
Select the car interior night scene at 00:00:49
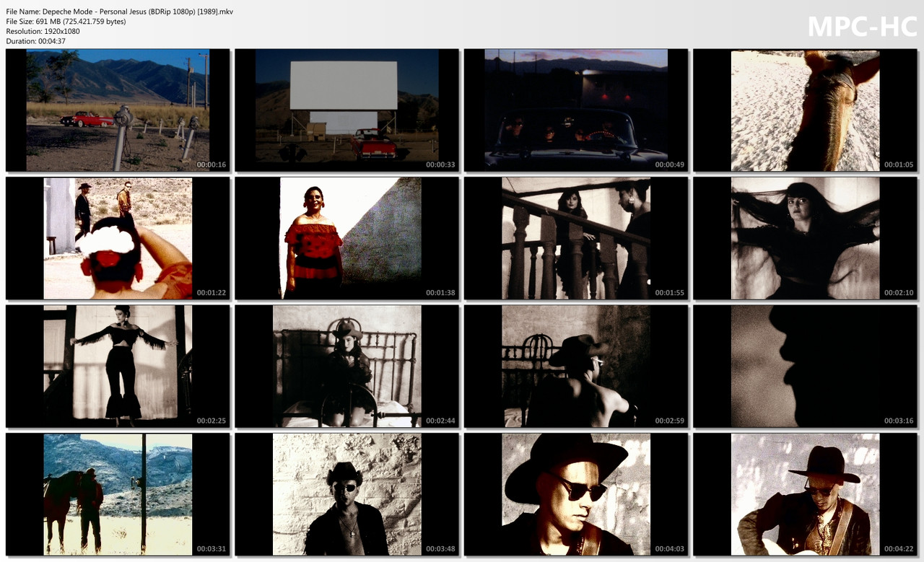(575, 110)
